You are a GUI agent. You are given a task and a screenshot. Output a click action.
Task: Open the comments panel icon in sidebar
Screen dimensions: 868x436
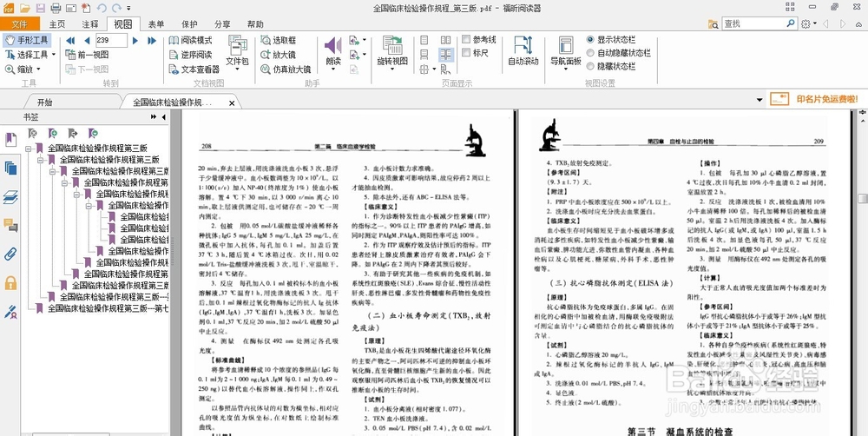click(x=10, y=225)
